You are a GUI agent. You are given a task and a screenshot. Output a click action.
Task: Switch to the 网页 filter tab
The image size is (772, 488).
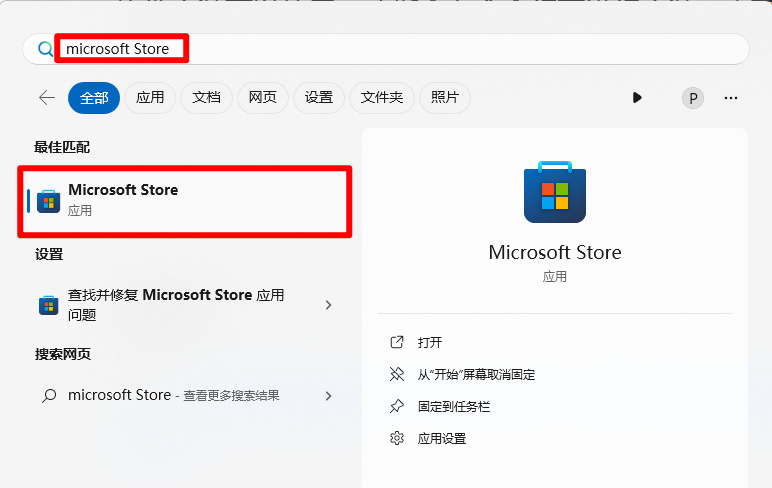coord(262,98)
